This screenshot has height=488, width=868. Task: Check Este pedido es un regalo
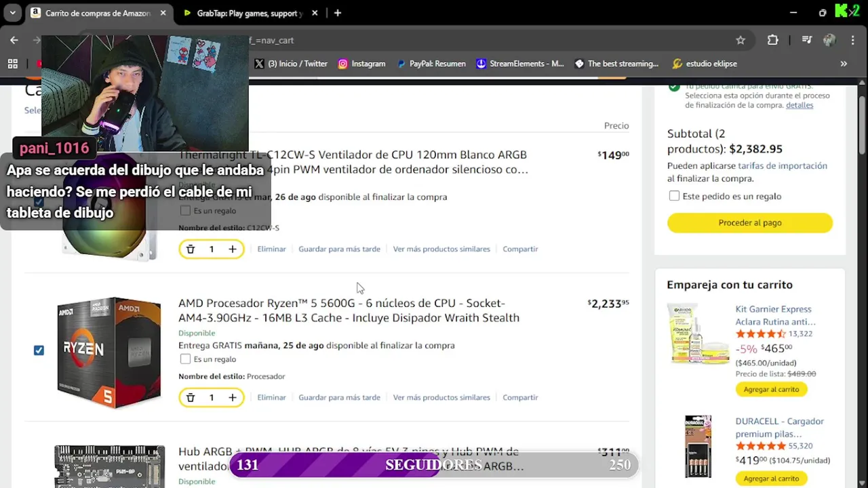[674, 196]
